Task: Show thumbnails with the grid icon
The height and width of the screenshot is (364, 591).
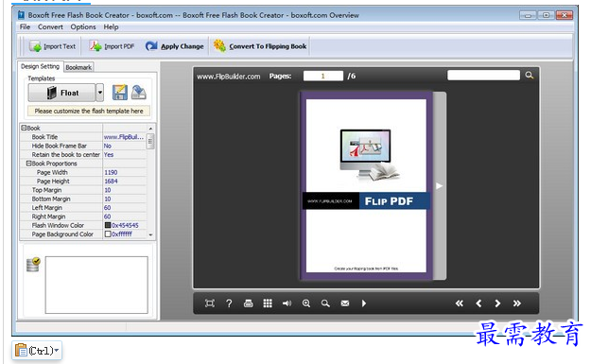Action: click(268, 303)
